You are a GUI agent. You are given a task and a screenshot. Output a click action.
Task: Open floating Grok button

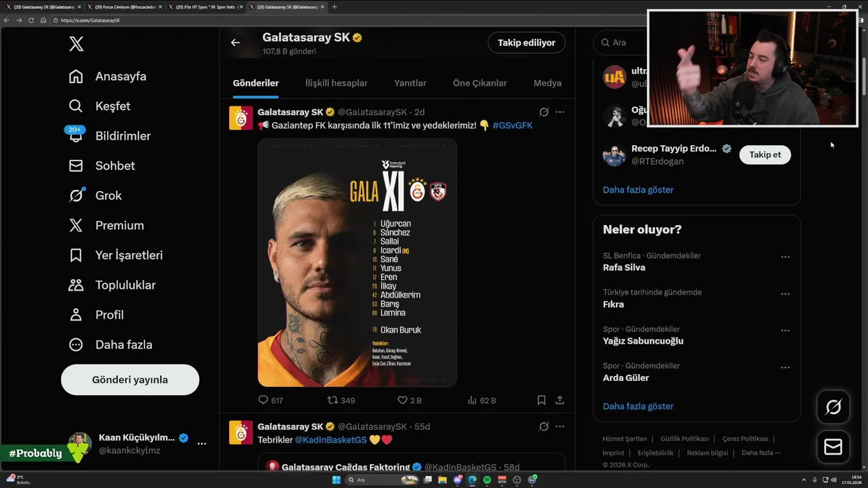coord(833,407)
